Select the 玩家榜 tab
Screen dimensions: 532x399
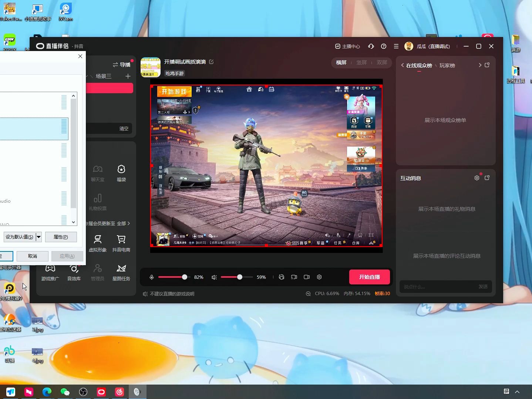click(447, 65)
